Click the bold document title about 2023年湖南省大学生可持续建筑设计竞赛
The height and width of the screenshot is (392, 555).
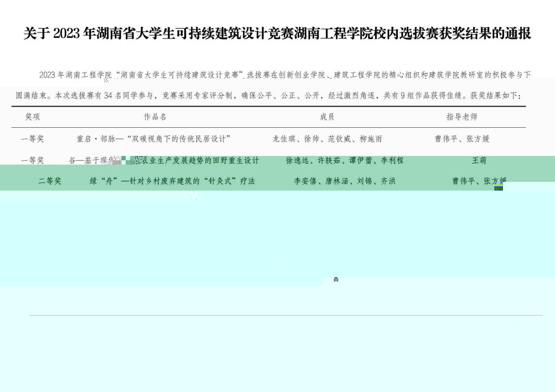277,34
